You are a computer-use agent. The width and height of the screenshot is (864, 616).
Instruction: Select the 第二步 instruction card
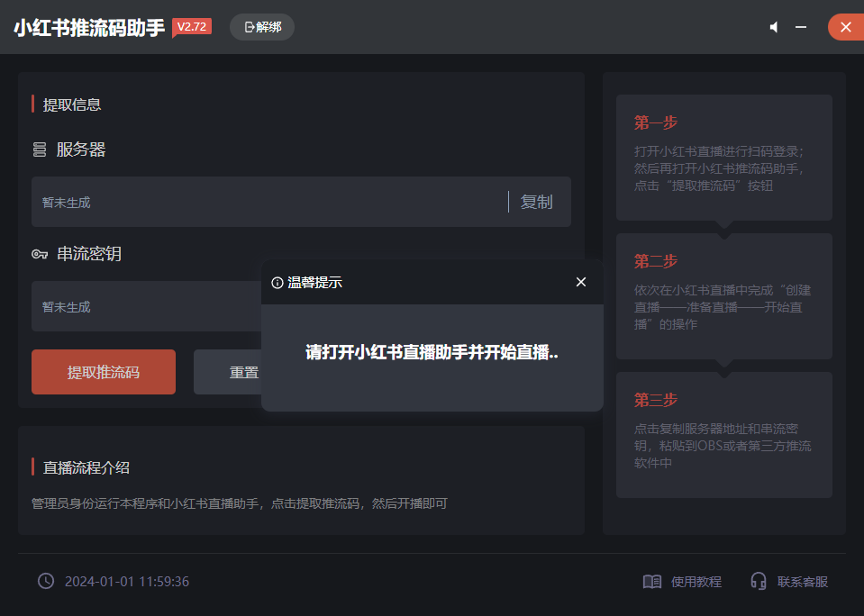724,295
